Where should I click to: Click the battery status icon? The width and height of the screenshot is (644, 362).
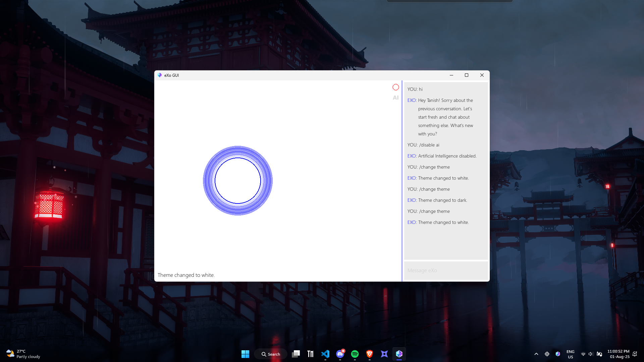(599, 354)
